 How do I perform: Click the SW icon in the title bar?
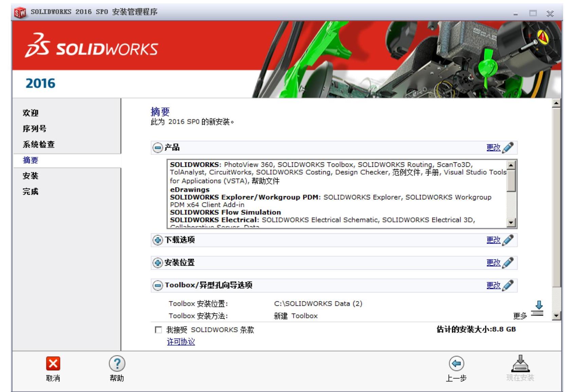point(20,13)
